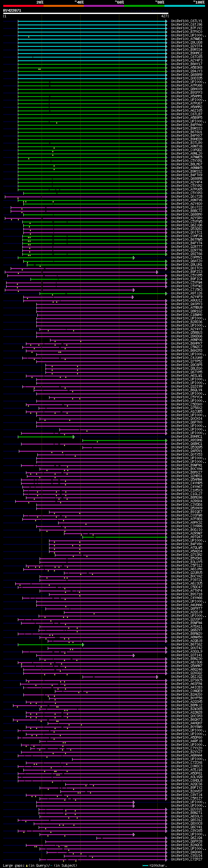Select the UniRef100_A5B3K8 label
Image resolution: width=208 pixels, height=868 pixels.
187,68
